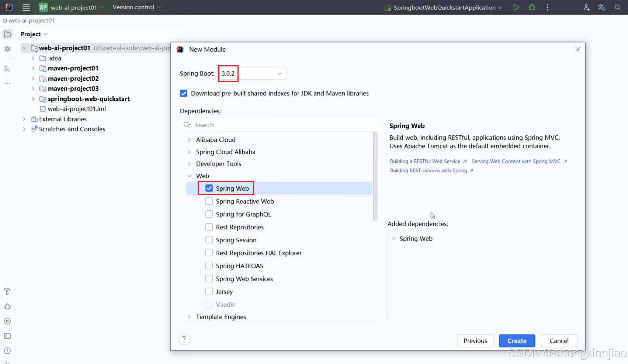Image resolution: width=628 pixels, height=364 pixels.
Task: Open the web-ai-project01 project switcher
Action: pyautogui.click(x=72, y=7)
